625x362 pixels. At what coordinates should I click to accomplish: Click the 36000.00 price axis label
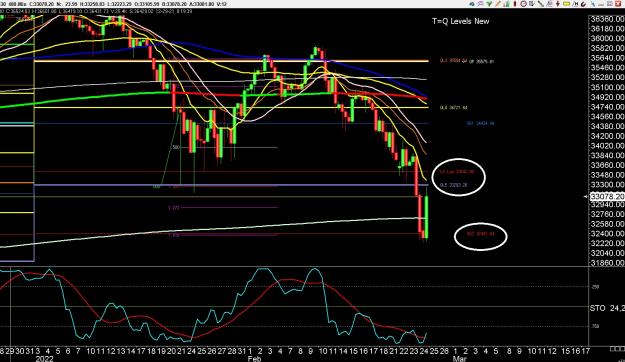[608, 39]
